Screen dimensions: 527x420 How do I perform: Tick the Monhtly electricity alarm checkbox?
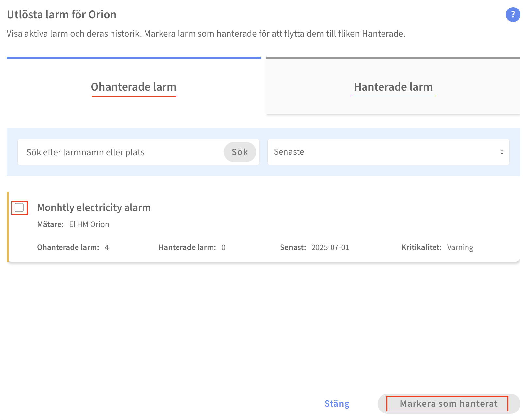tap(19, 208)
